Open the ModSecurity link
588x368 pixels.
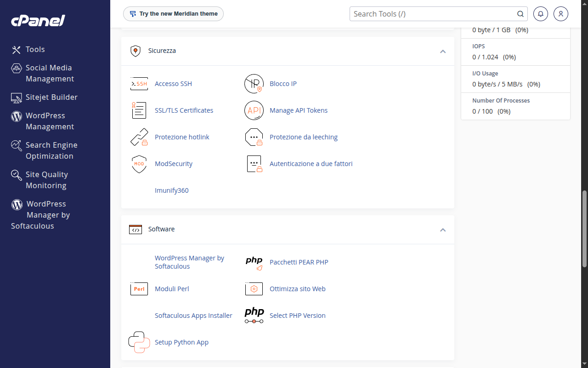174,164
